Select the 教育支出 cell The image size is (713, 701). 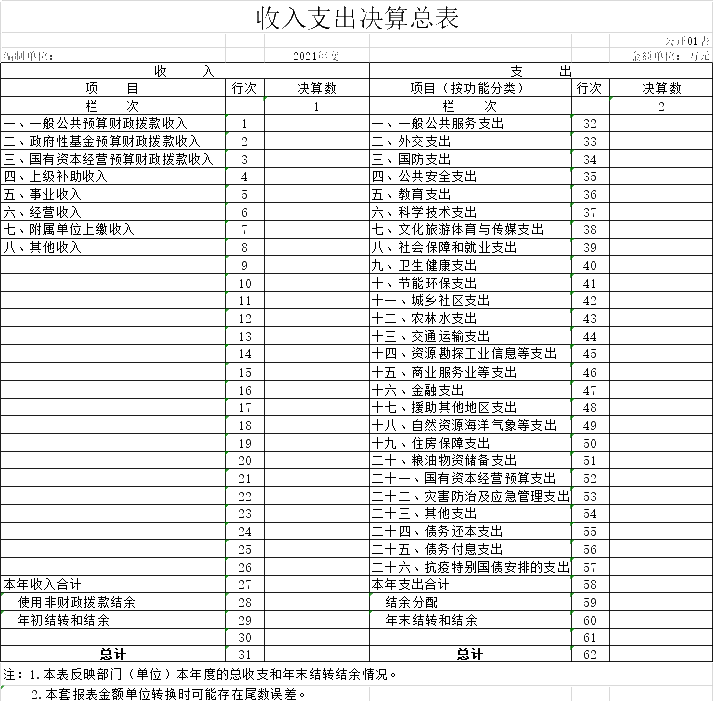pyautogui.click(x=411, y=194)
